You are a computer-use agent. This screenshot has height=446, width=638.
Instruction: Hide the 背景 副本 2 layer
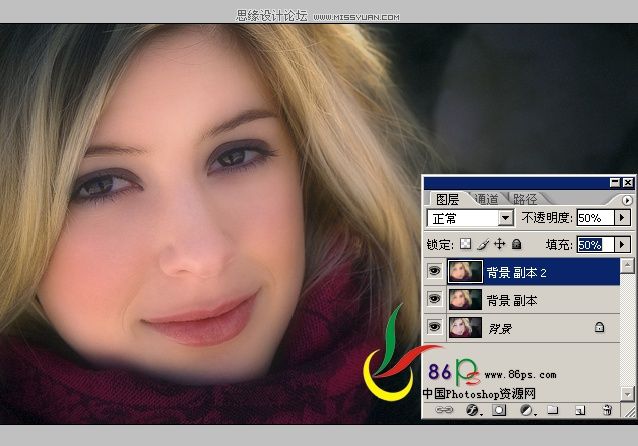(x=434, y=271)
